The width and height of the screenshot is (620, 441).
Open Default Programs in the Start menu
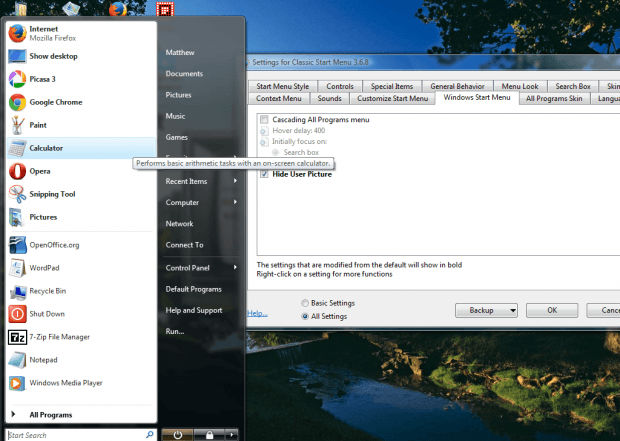click(194, 289)
